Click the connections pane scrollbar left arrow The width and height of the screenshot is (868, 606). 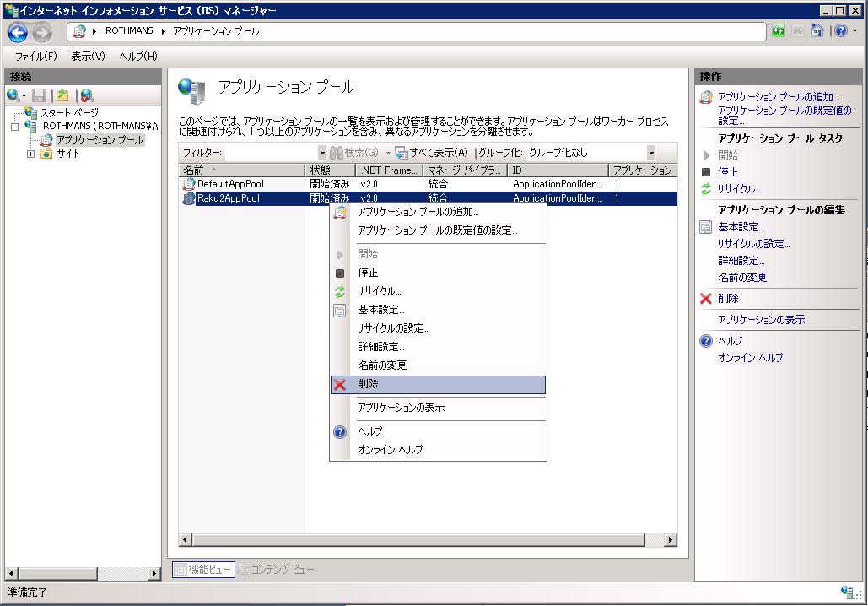point(11,573)
